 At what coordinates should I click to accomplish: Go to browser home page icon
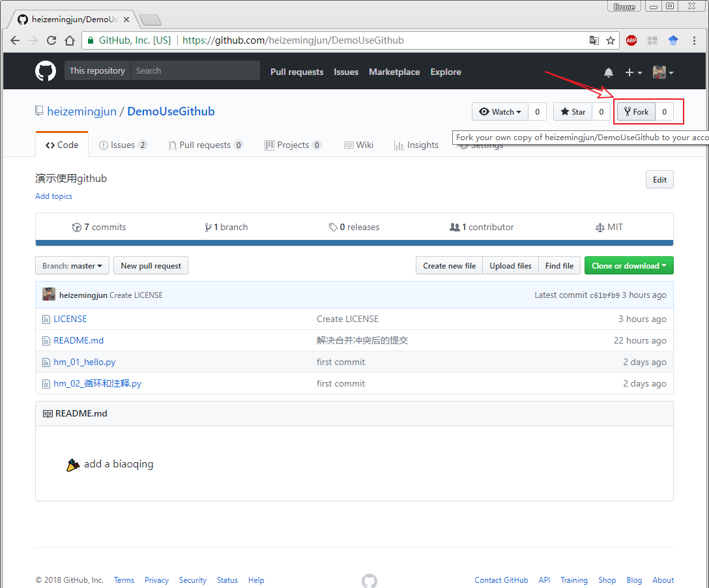[70, 40]
